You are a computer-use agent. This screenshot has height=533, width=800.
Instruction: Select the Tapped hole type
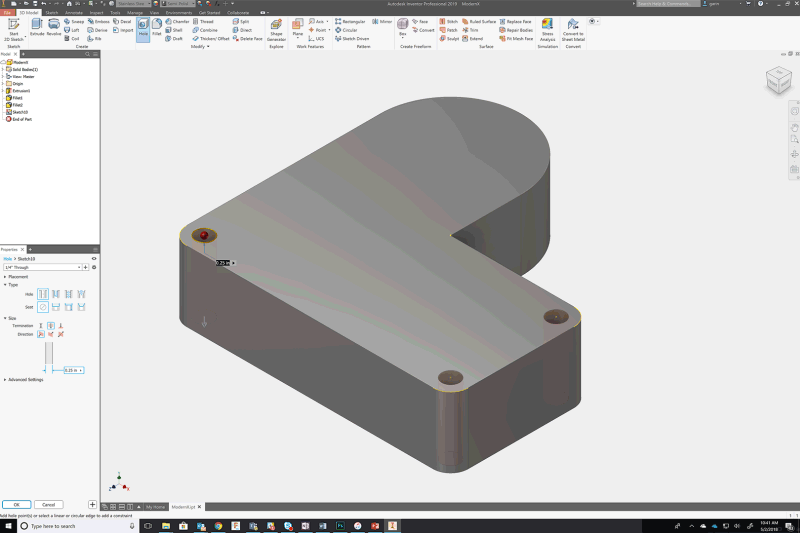tap(68, 294)
